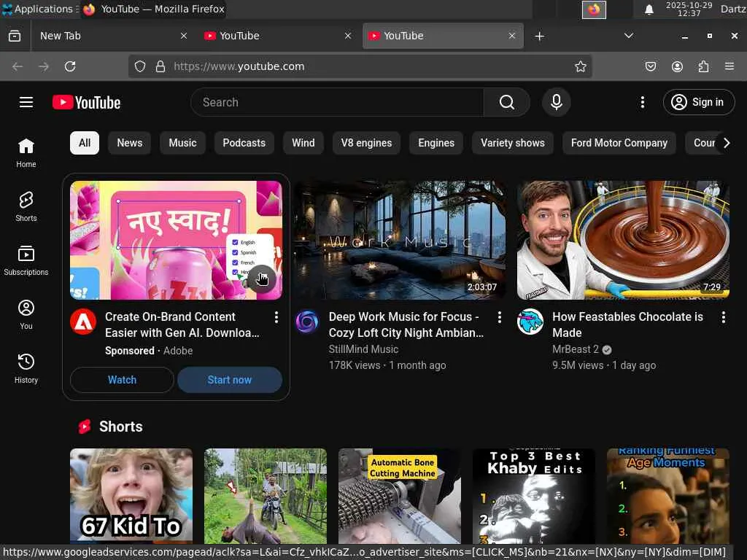Open the Automatic Bone Cutting Machine short
Image resolution: width=747 pixels, height=560 pixels.
tap(400, 496)
